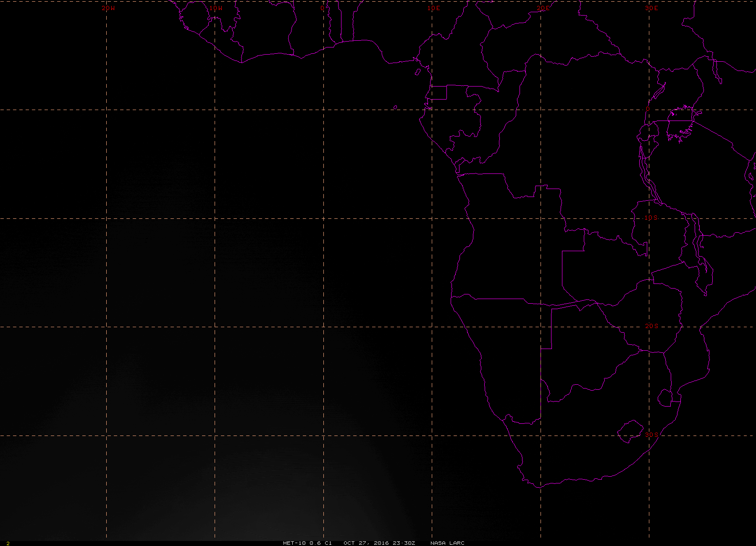
Task: Click the "20S" latitude label
Action: pos(651,326)
